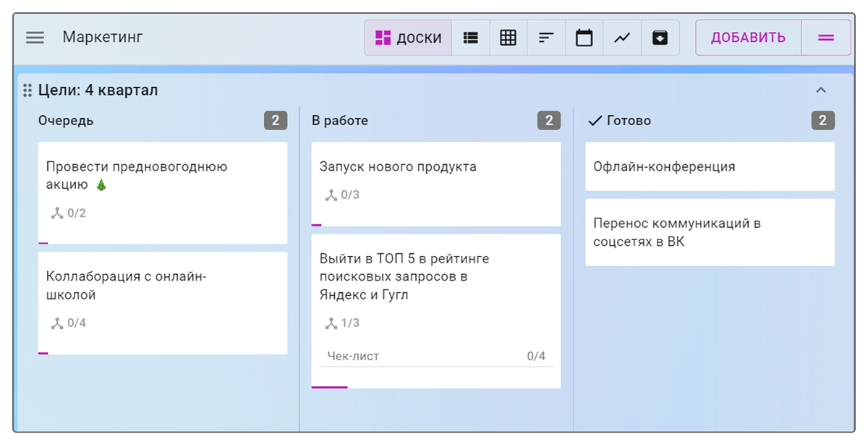Viewport: 868px width, 447px height.
Task: Switch to the list view icon
Action: (471, 38)
